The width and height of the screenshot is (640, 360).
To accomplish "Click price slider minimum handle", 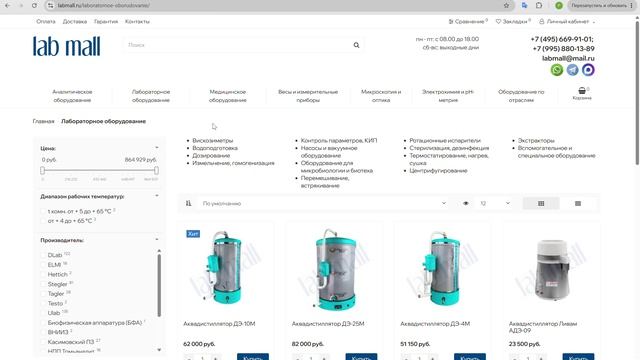I will 42,170.
